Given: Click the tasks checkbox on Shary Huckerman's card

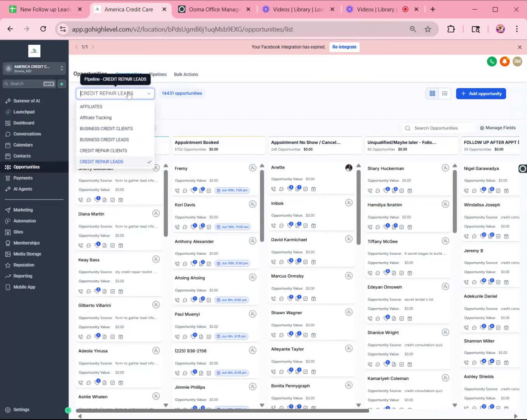Looking at the screenshot, I should click(x=402, y=191).
